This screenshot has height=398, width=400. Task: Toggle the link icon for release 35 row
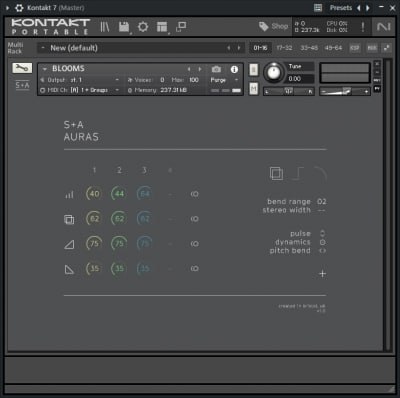195,269
